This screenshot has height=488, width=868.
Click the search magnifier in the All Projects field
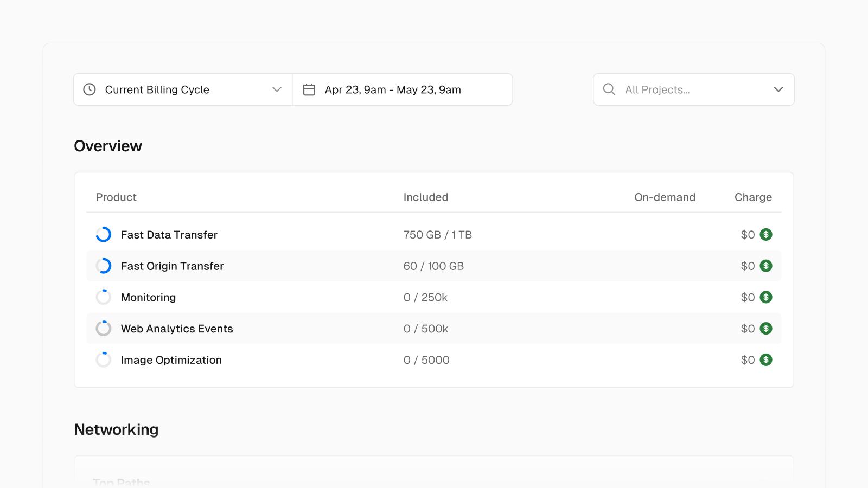[x=609, y=89]
